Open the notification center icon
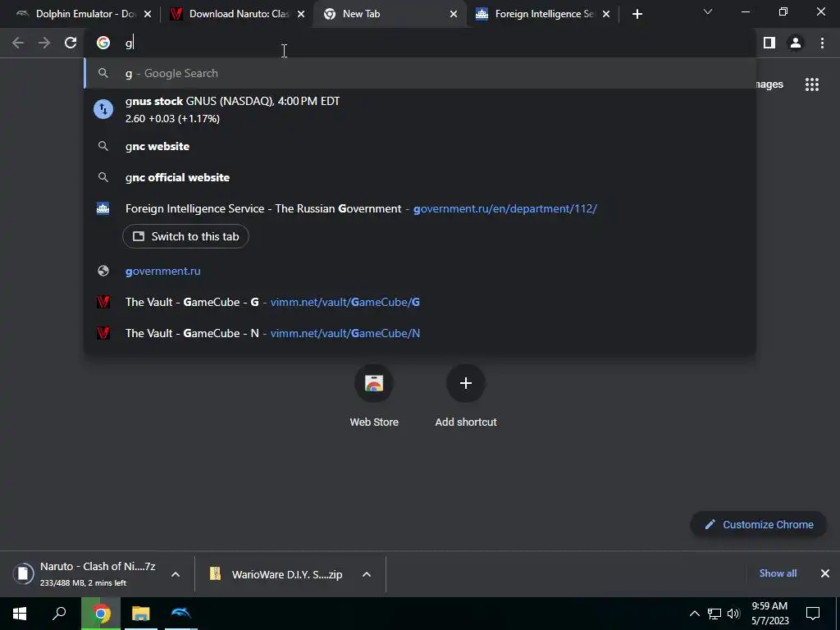Screen dimensions: 840x630 point(813,614)
